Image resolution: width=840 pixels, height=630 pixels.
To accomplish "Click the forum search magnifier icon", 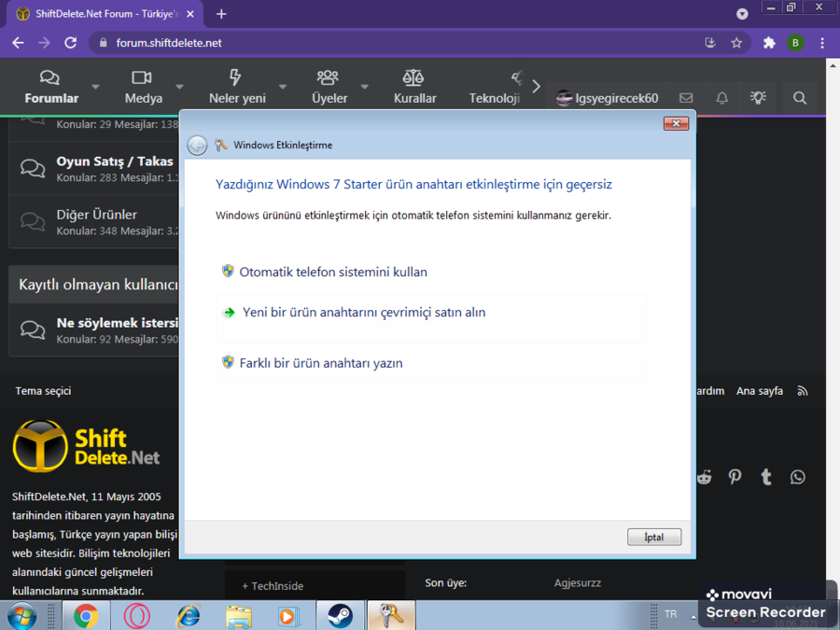I will [x=800, y=97].
